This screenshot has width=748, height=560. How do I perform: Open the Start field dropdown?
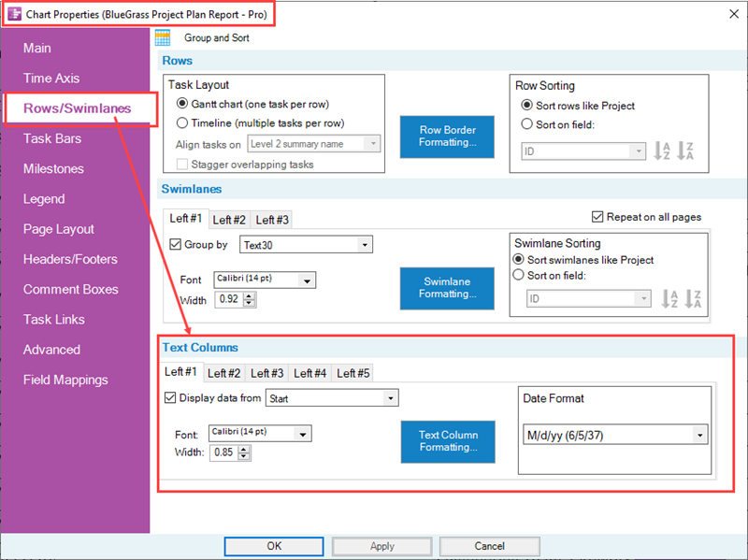click(393, 397)
